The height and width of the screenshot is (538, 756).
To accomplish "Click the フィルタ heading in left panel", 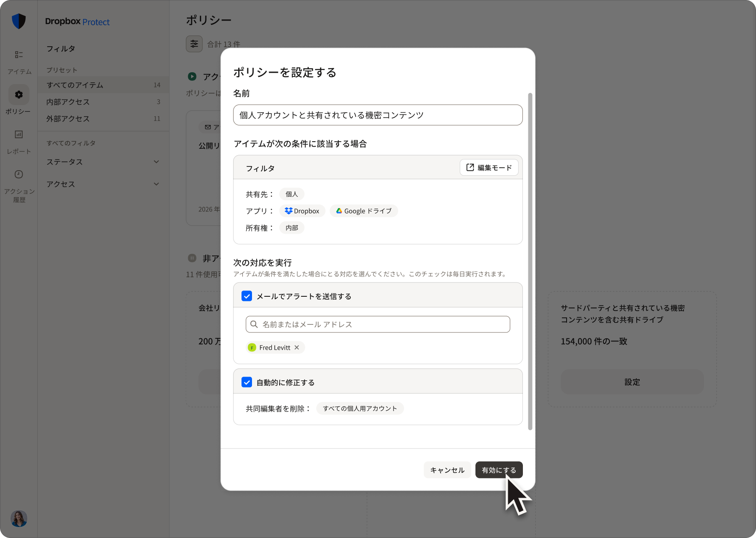I will pos(61,49).
